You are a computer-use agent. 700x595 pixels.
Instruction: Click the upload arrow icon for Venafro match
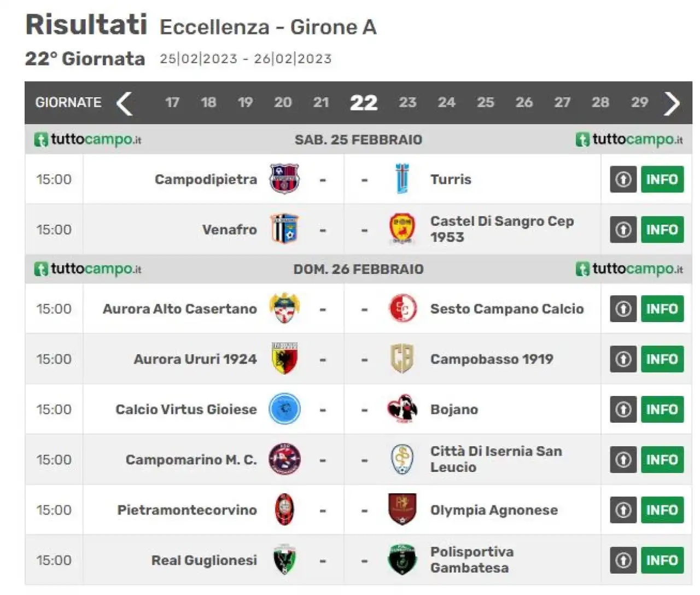pyautogui.click(x=623, y=230)
